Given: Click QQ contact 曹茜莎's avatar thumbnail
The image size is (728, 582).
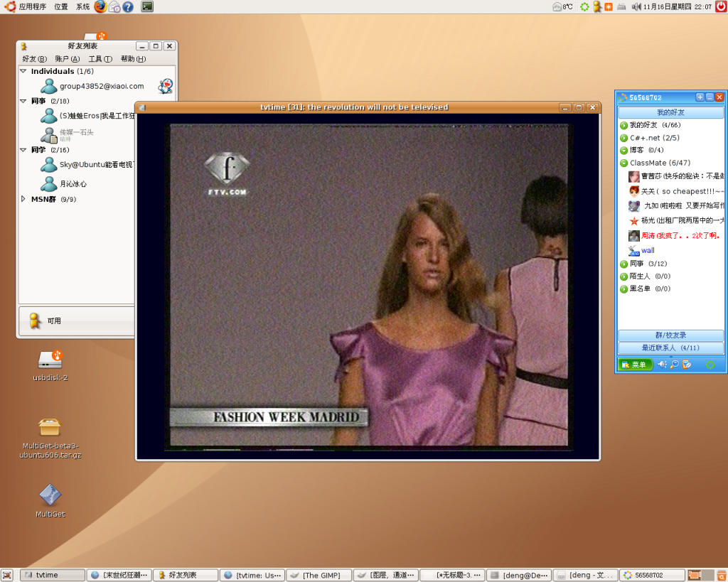Looking at the screenshot, I should click(634, 176).
